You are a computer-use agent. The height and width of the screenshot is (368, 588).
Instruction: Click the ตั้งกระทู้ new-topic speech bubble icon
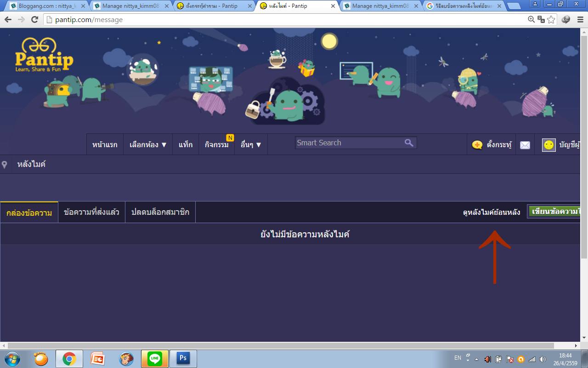(477, 145)
